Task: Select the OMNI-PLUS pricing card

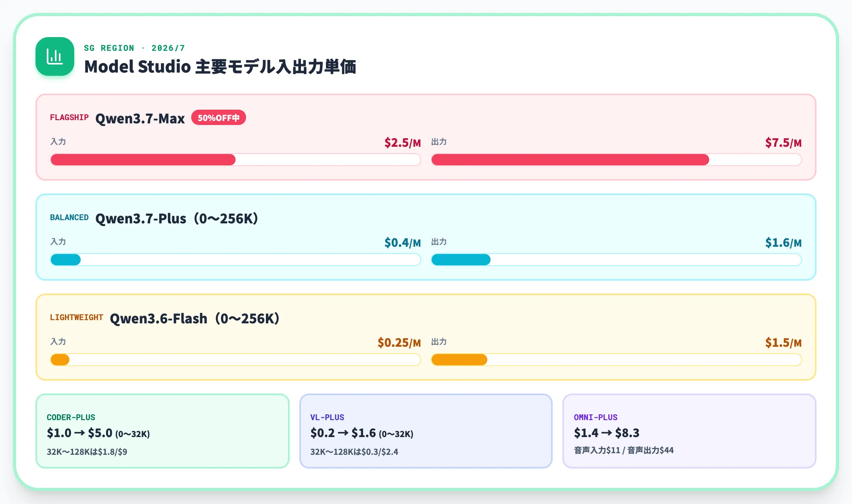Action: point(689,431)
